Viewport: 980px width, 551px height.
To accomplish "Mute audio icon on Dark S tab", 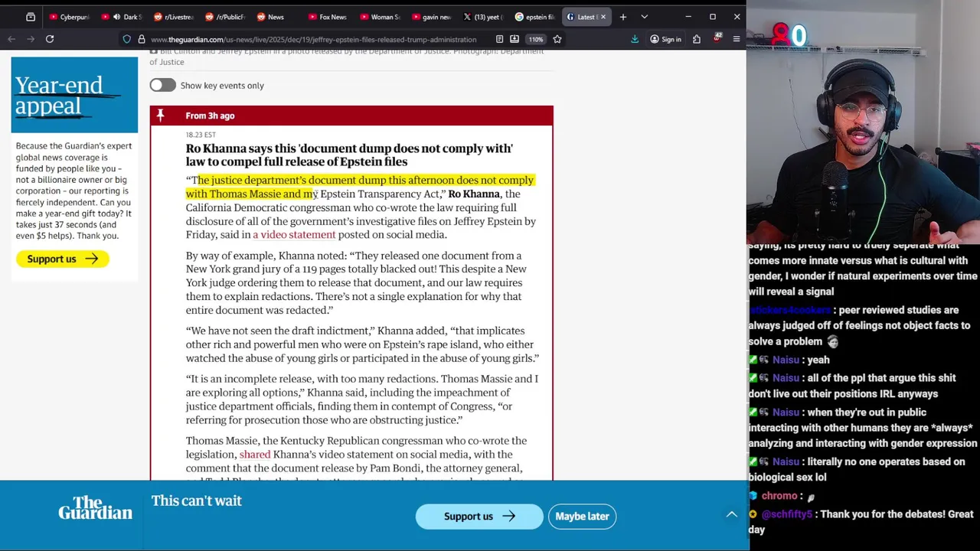I will (x=116, y=17).
